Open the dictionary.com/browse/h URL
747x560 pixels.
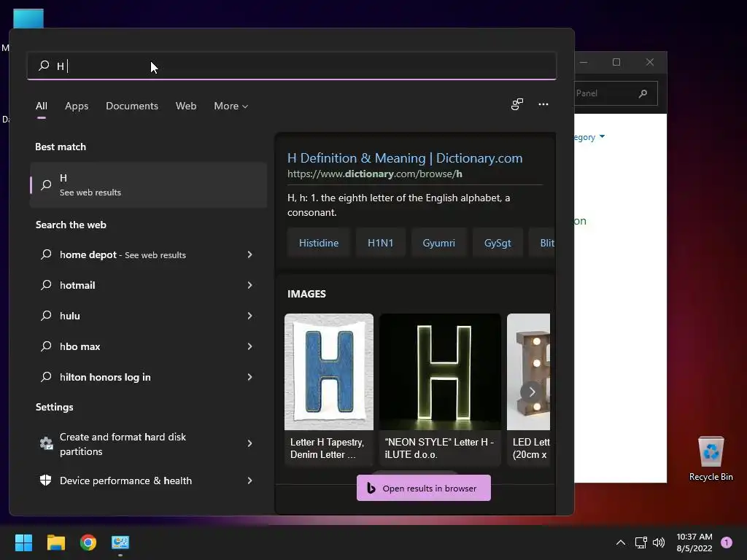(374, 174)
